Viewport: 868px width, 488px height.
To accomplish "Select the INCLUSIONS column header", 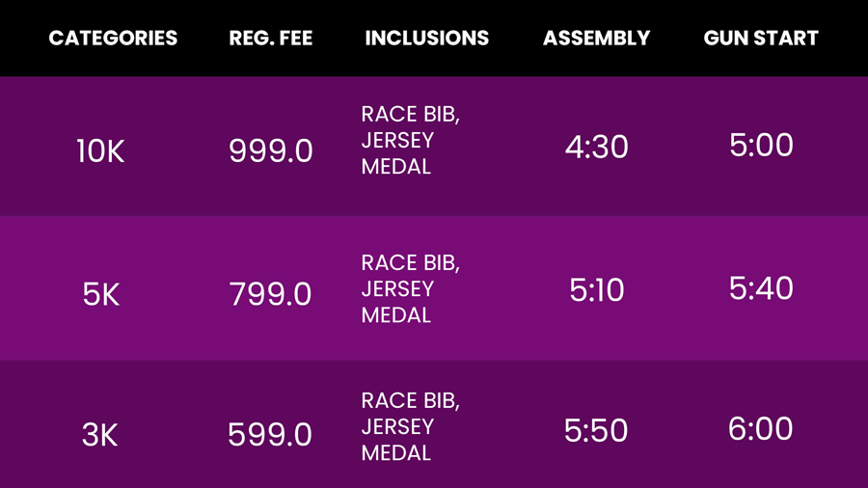I will click(427, 39).
